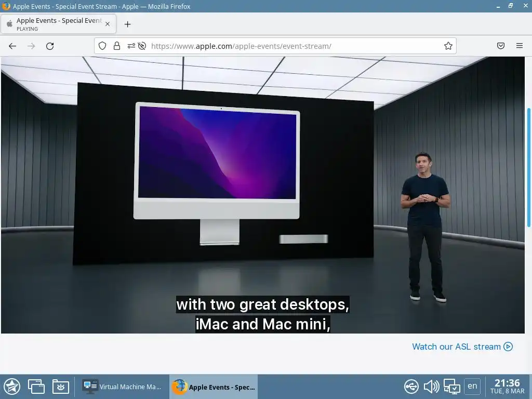Select the Apple Events - Special Event tab

tap(58, 24)
